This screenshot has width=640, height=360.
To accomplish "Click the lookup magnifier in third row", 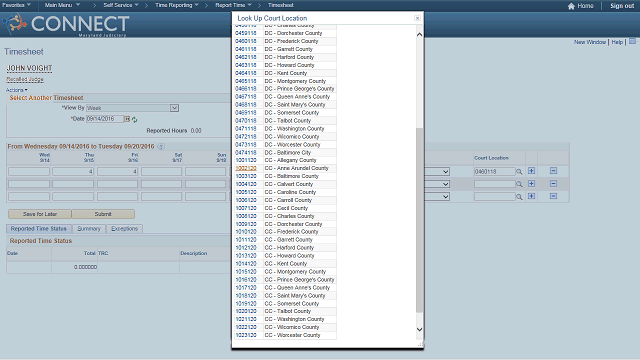I will (519, 197).
